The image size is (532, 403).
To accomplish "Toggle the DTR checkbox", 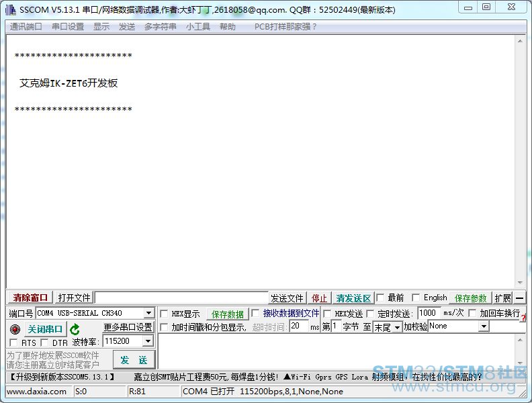I will tap(44, 343).
